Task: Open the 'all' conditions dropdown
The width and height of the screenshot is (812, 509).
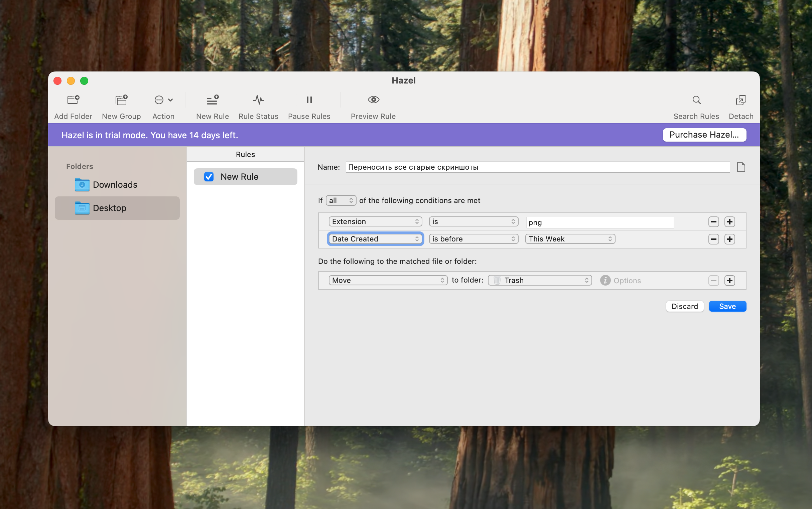Action: point(341,200)
